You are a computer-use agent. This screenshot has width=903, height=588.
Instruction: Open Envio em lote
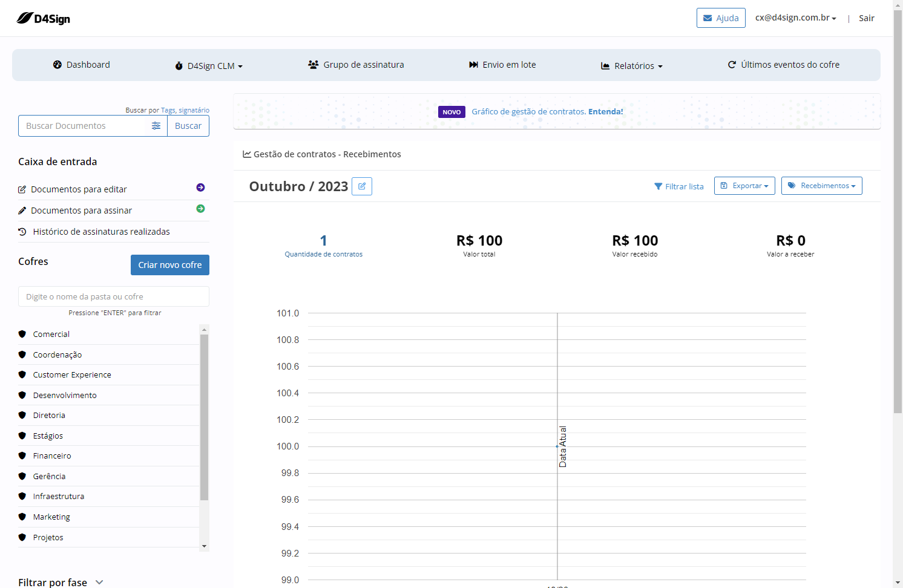point(502,65)
